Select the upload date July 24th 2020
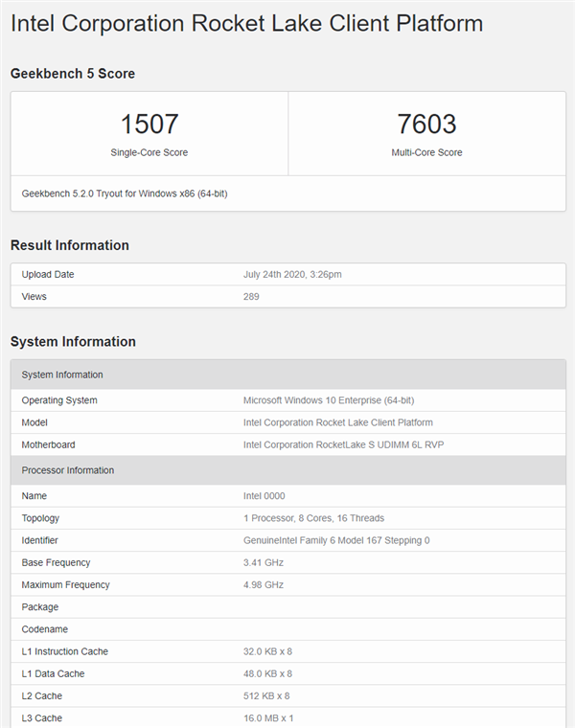This screenshot has height=728, width=575. [292, 275]
